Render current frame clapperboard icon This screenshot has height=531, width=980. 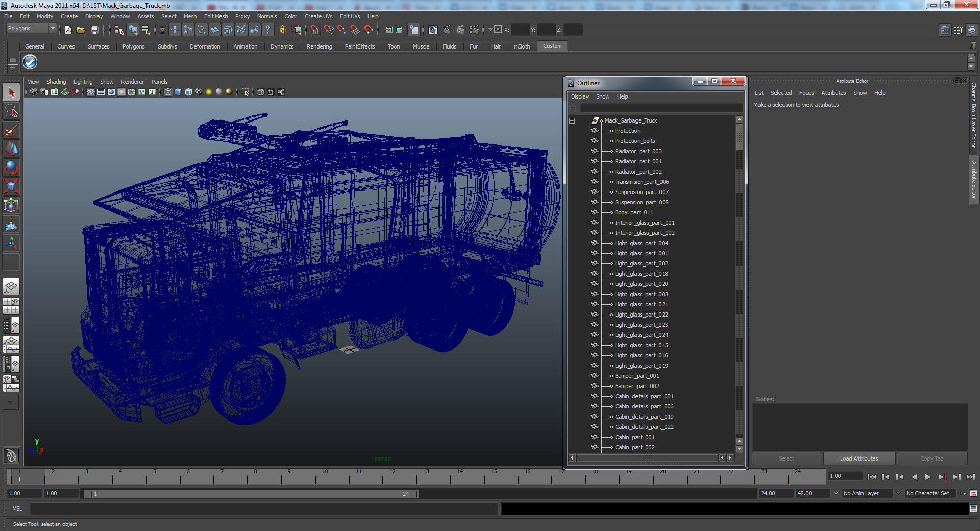(447, 30)
